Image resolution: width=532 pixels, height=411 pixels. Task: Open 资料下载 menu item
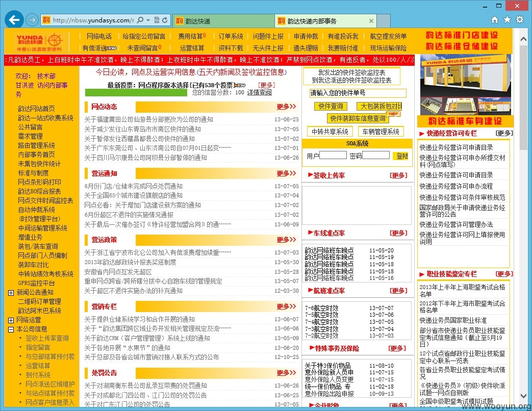click(231, 48)
